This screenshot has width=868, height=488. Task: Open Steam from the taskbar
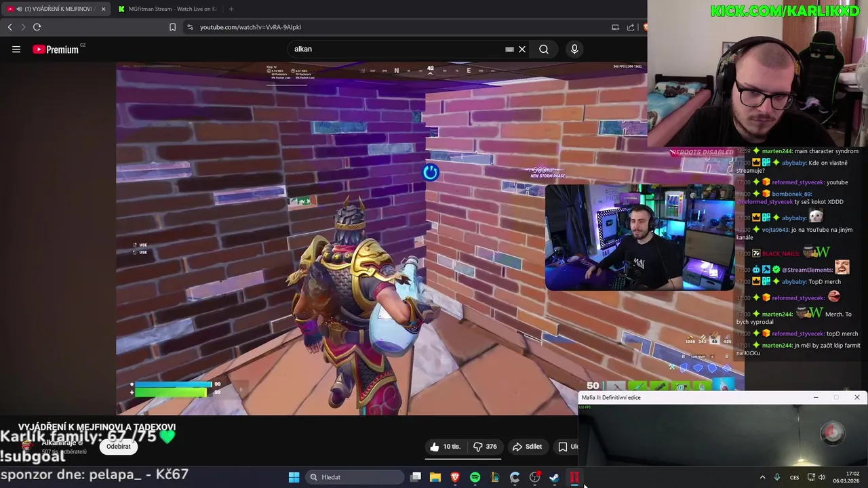(x=554, y=477)
